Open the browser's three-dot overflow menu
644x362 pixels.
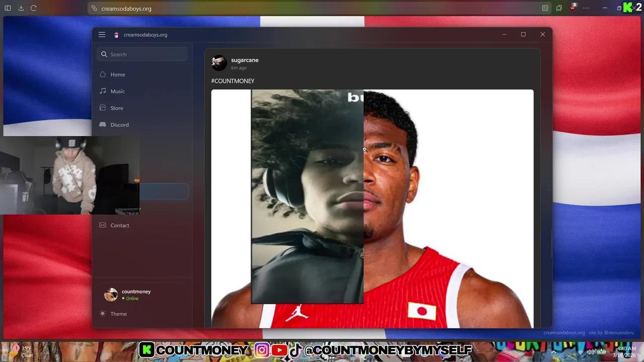pyautogui.click(x=586, y=8)
